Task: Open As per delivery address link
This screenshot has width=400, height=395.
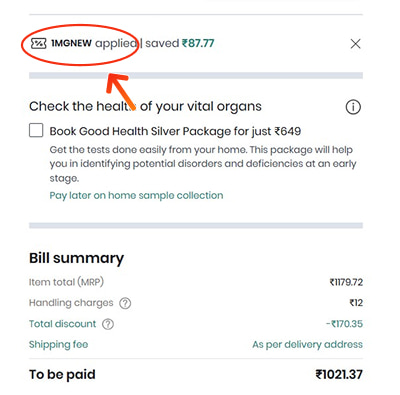Action: 307,344
